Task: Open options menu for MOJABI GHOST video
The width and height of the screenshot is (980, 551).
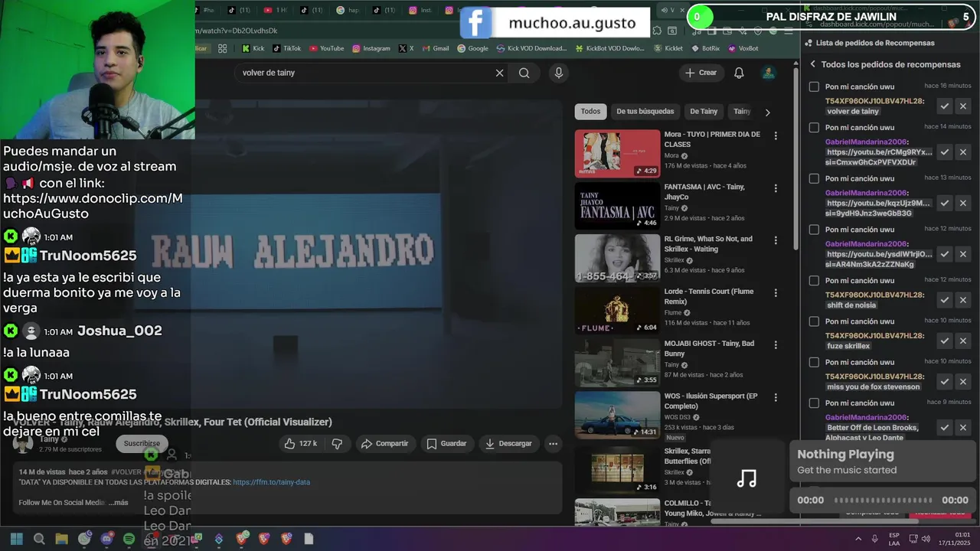Action: tap(776, 345)
